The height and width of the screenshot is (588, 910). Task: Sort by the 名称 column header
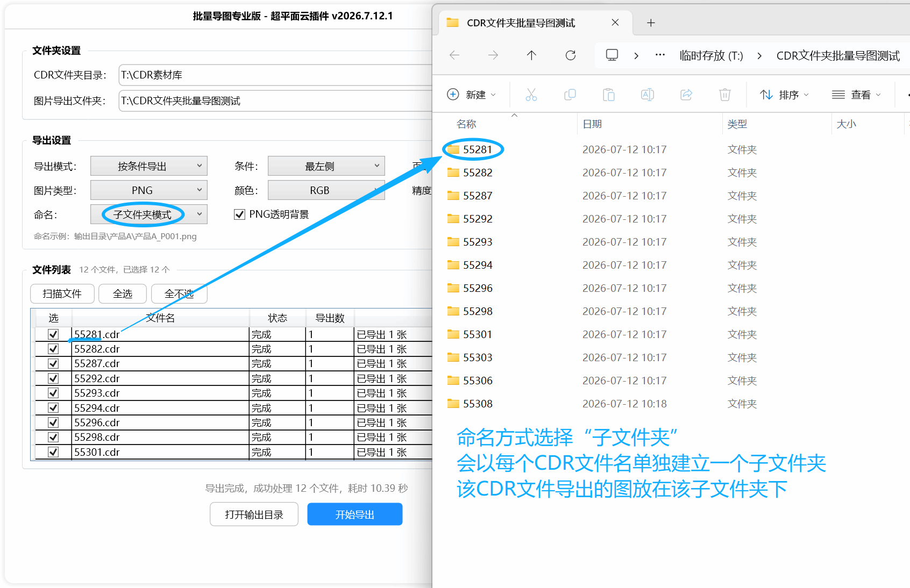pyautogui.click(x=466, y=124)
